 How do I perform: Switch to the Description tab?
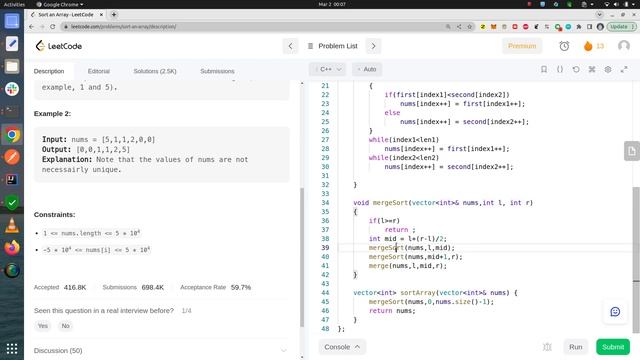(49, 71)
